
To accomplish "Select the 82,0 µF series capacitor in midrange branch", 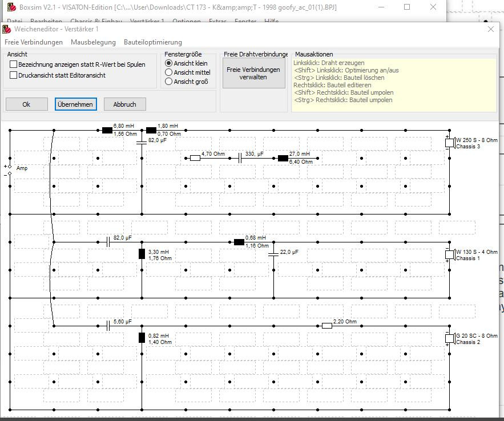I will coord(108,242).
